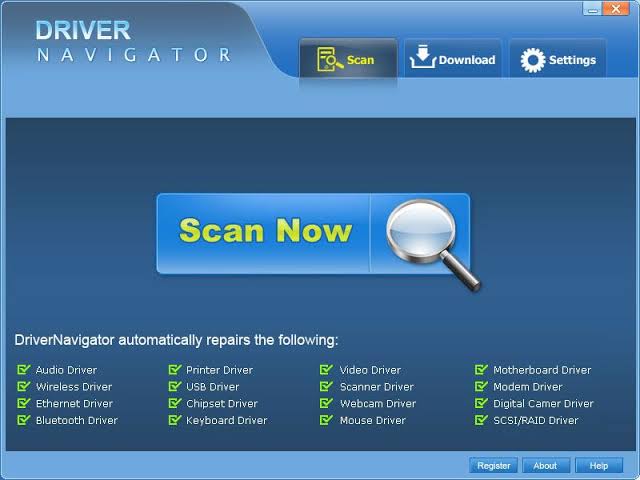Click the "Chipset Driver" text
Image resolution: width=640 pixels, height=480 pixels.
(222, 404)
